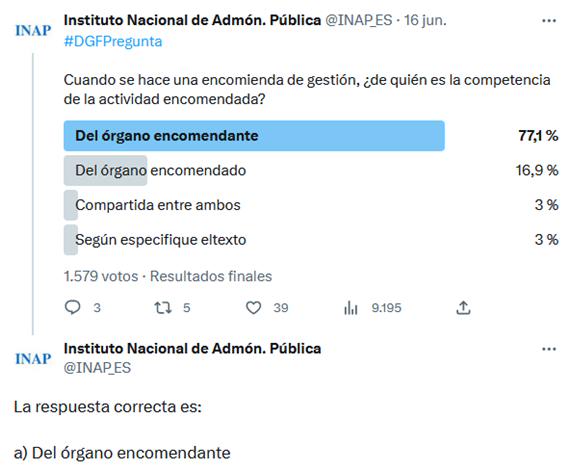
Task: Click the lower tweet's @INAP_ES handle
Action: click(x=97, y=367)
